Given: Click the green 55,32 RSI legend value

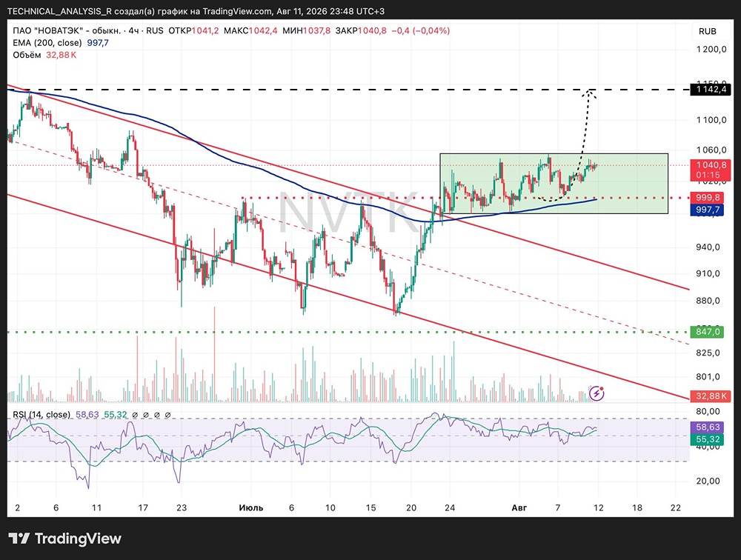Looking at the screenshot, I should [x=116, y=415].
